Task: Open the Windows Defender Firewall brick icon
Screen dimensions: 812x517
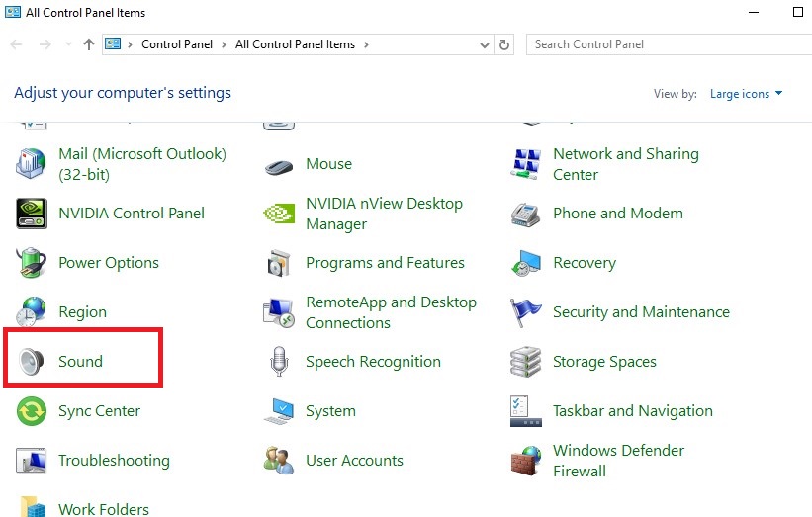Action: (525, 461)
